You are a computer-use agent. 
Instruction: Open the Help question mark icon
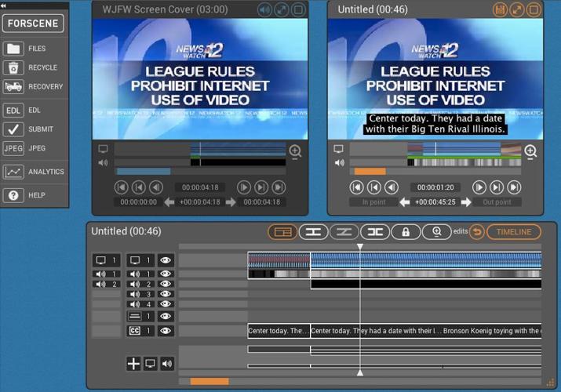pos(13,195)
